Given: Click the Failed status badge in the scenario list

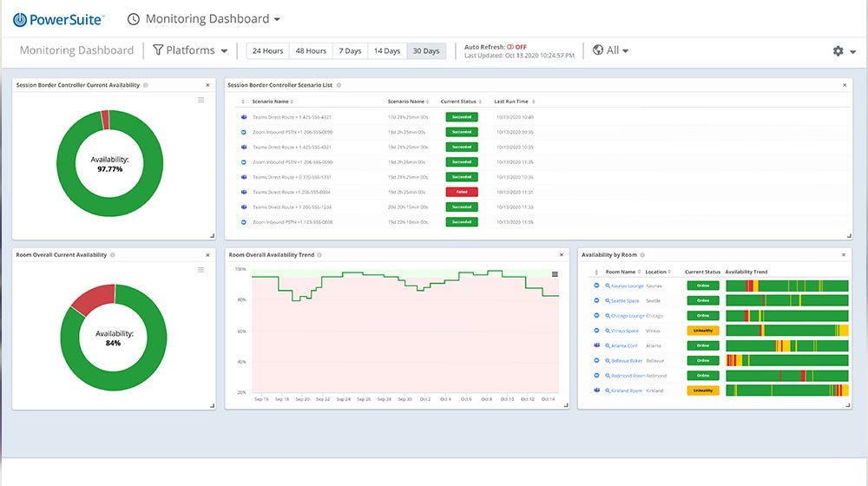Looking at the screenshot, I should [x=461, y=192].
